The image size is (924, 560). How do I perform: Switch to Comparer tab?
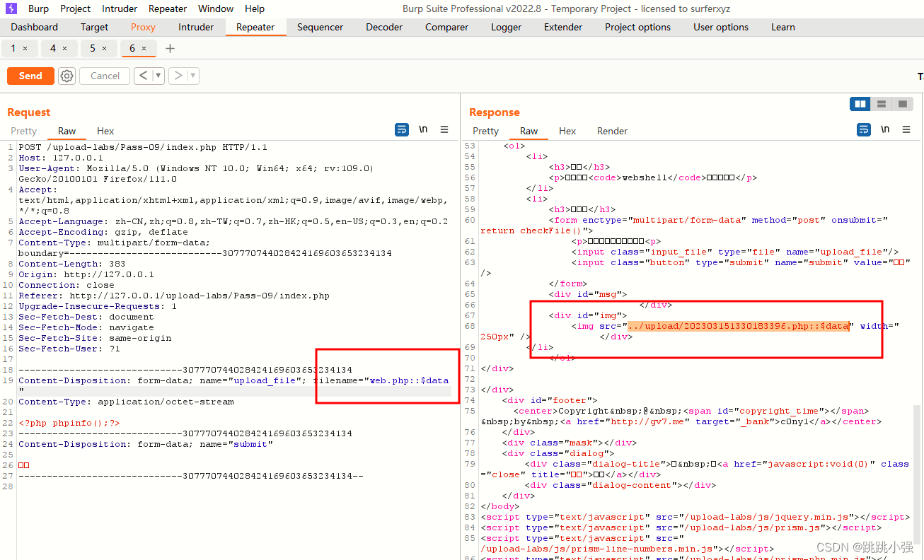pos(446,27)
